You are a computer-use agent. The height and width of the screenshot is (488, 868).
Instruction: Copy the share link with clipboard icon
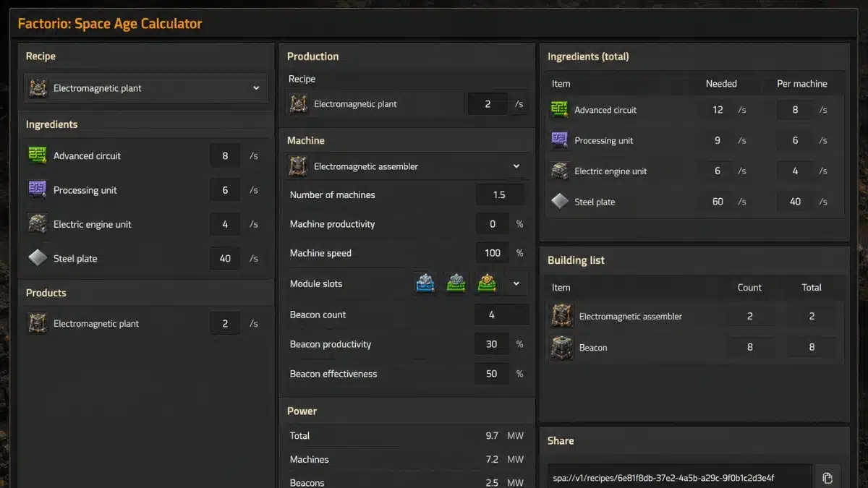827,478
